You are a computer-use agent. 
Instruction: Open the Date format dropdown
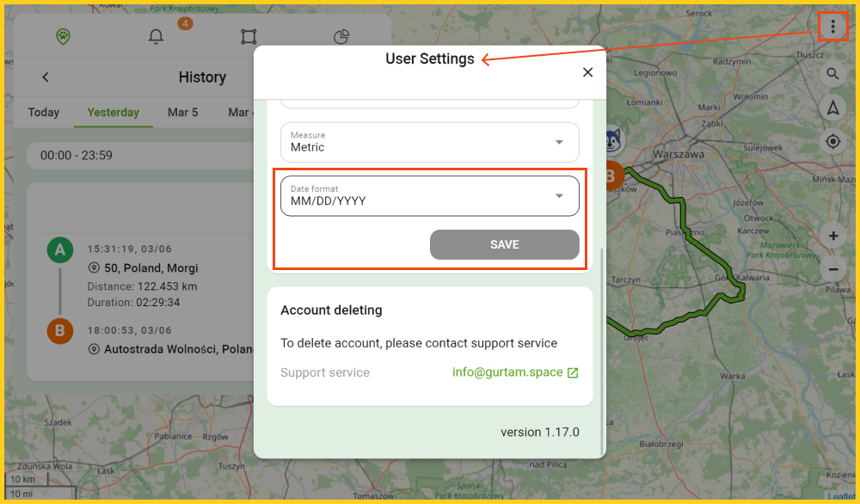pos(429,195)
